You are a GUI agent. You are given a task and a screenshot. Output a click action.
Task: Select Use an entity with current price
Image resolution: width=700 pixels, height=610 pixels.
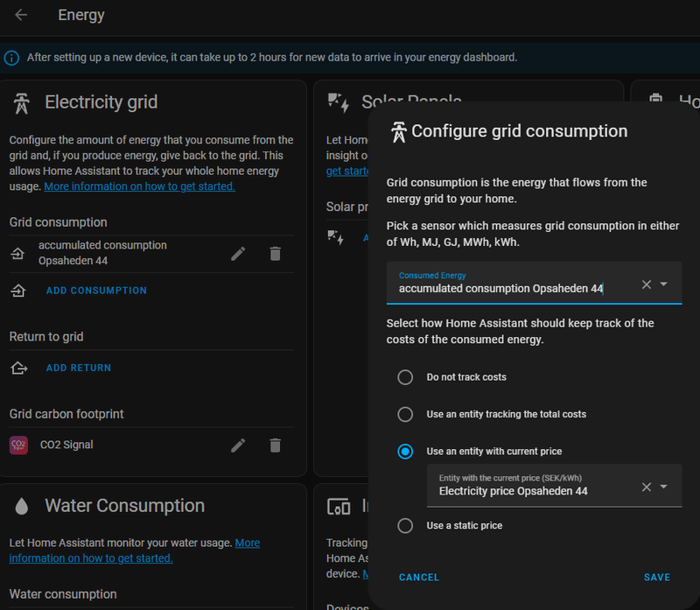[405, 452]
